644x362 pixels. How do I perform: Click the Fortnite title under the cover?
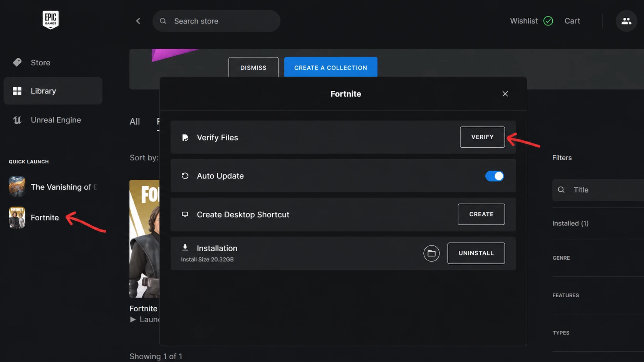143,309
